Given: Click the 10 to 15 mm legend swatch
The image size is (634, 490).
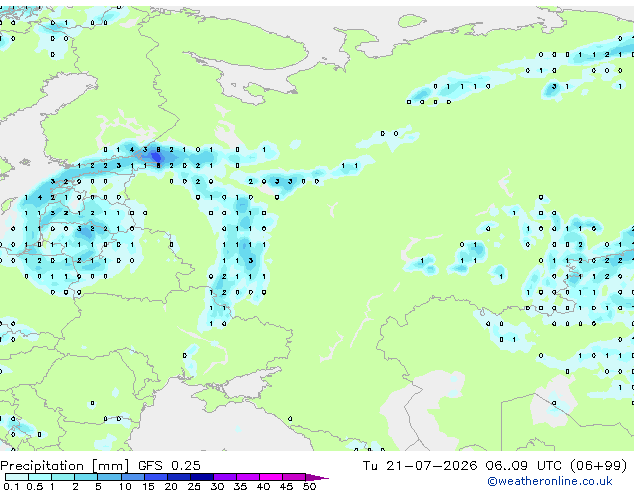Looking at the screenshot, I should [x=133, y=477].
